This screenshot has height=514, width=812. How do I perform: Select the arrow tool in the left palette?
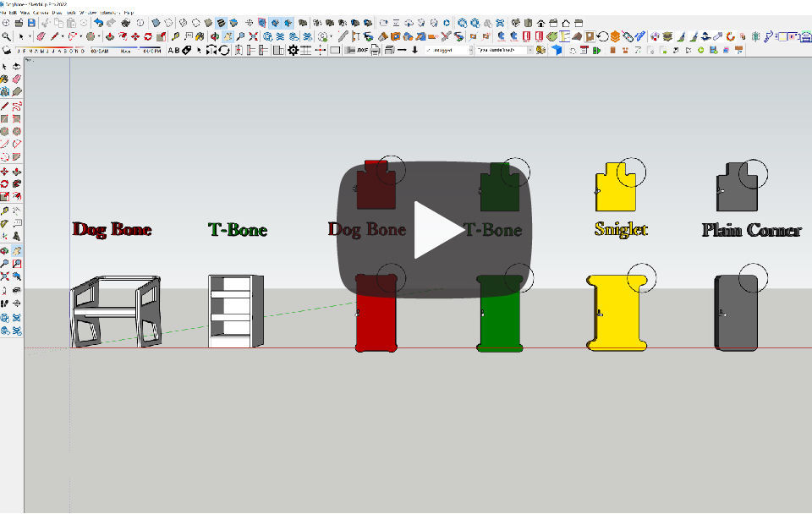(5, 67)
